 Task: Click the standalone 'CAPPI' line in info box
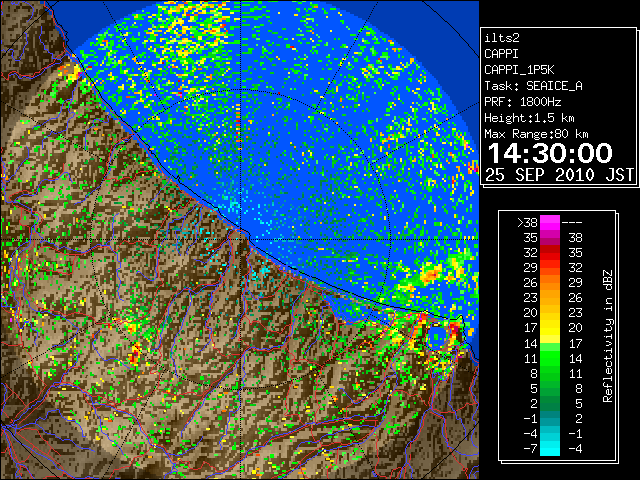pos(502,54)
